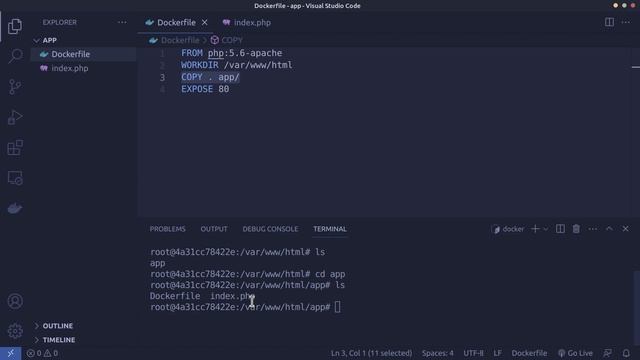Click Dockerfile in the breadcrumb
This screenshot has width=640, height=360.
point(180,40)
